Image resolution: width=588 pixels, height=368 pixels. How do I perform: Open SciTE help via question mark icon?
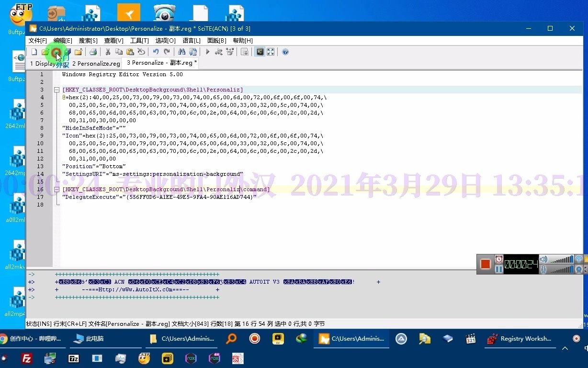(x=284, y=52)
